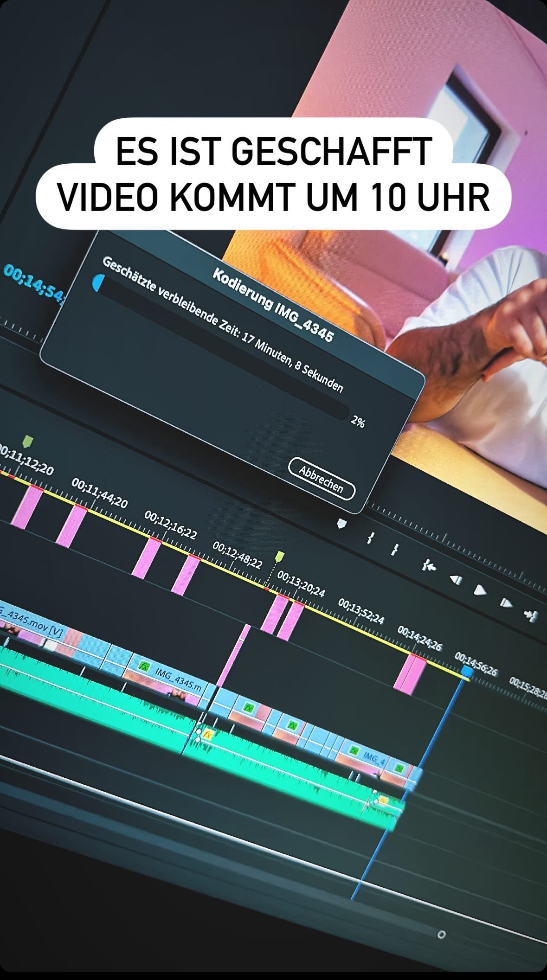547x980 pixels.
Task: Click the green marker near 00;13;20;24
Action: click(x=279, y=557)
